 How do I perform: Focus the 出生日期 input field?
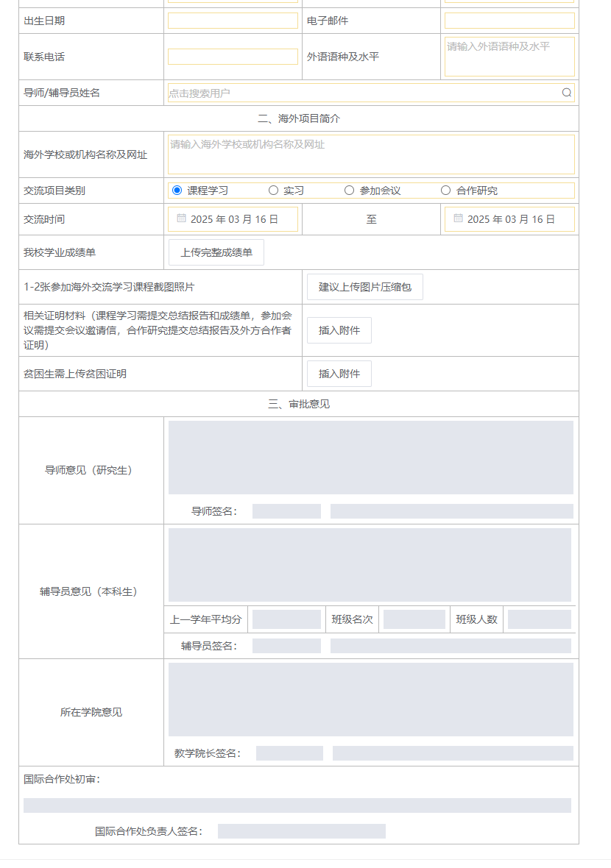click(233, 21)
